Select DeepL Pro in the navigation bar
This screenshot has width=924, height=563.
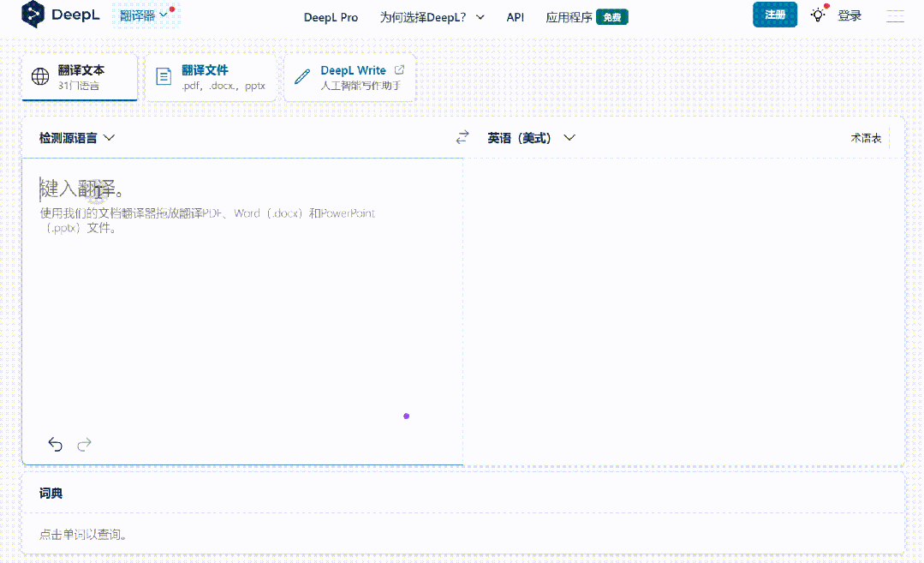[x=331, y=15]
